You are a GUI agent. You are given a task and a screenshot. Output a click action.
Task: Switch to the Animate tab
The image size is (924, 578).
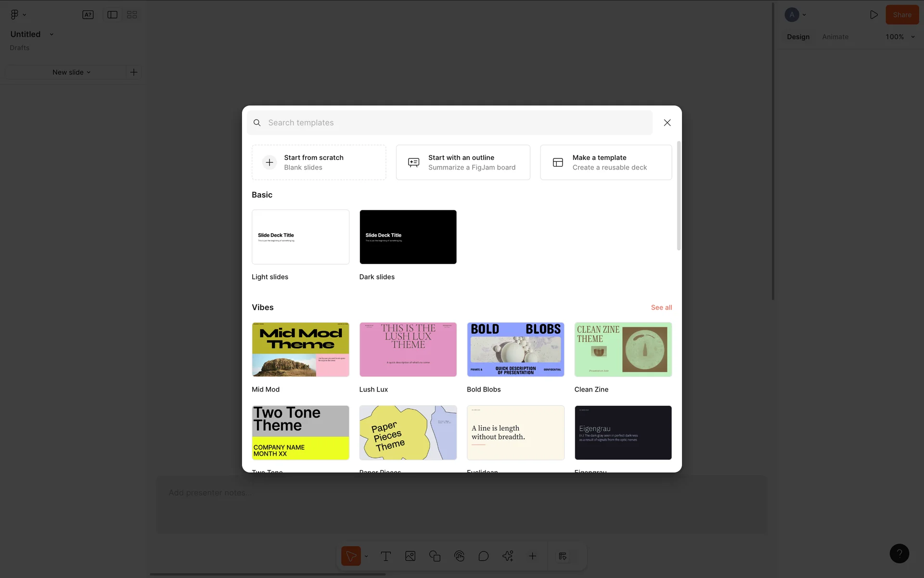835,37
